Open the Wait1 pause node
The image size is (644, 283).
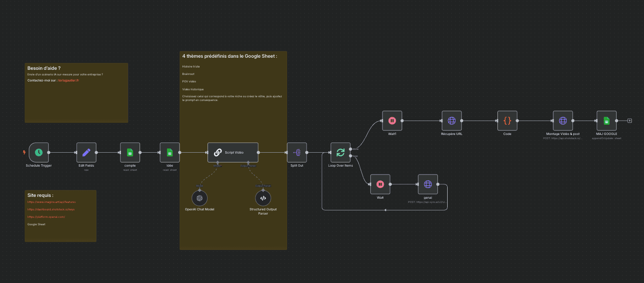pos(392,121)
